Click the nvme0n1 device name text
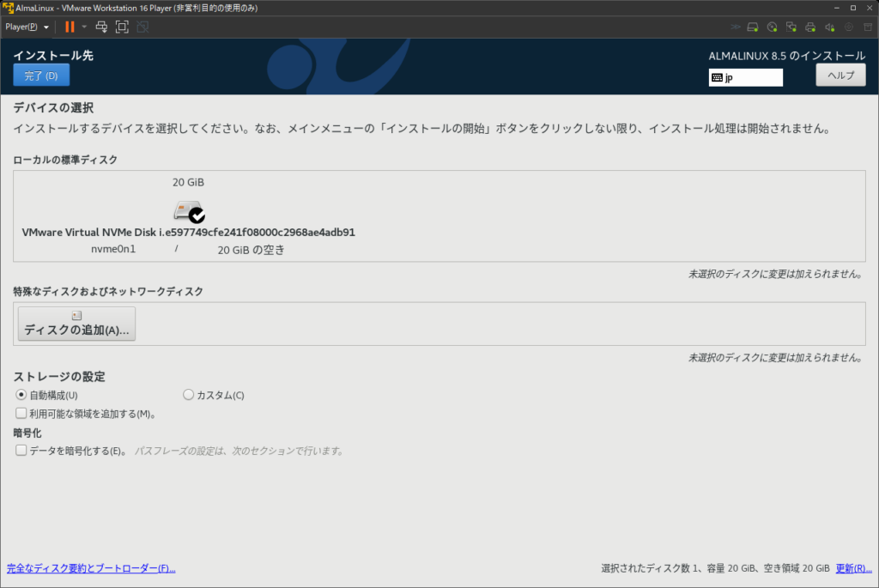Screen dimensions: 879x588 pos(113,250)
